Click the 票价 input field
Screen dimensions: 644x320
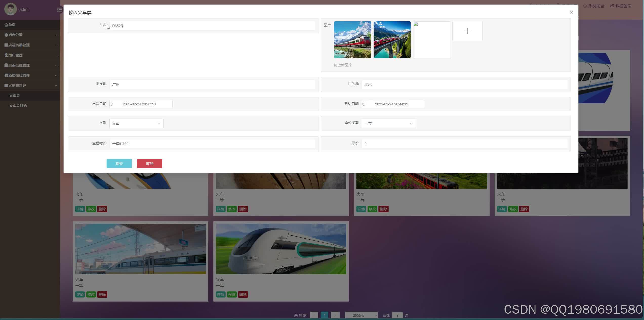point(465,144)
